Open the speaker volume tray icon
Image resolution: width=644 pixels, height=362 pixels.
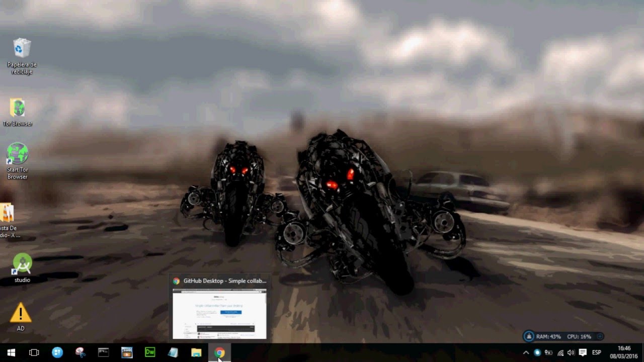click(571, 352)
